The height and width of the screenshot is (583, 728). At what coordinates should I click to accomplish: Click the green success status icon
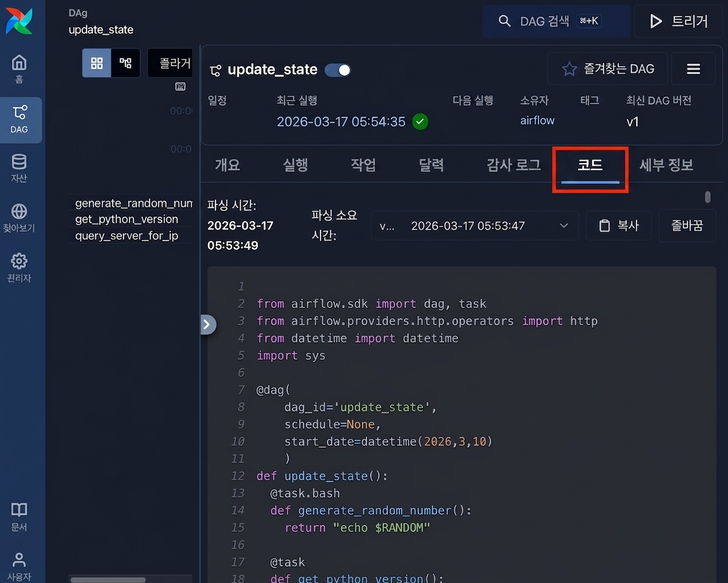pyautogui.click(x=420, y=121)
